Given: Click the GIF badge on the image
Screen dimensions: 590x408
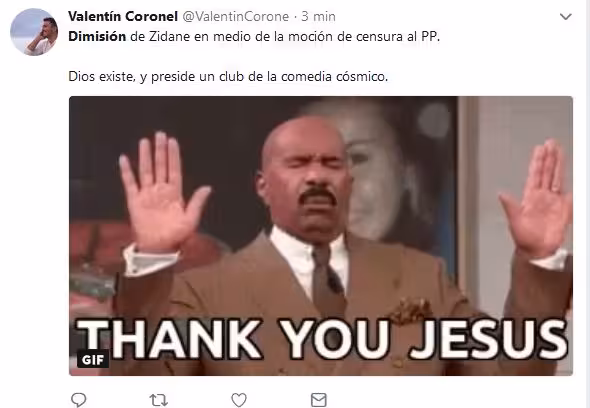Looking at the screenshot, I should pos(93,360).
